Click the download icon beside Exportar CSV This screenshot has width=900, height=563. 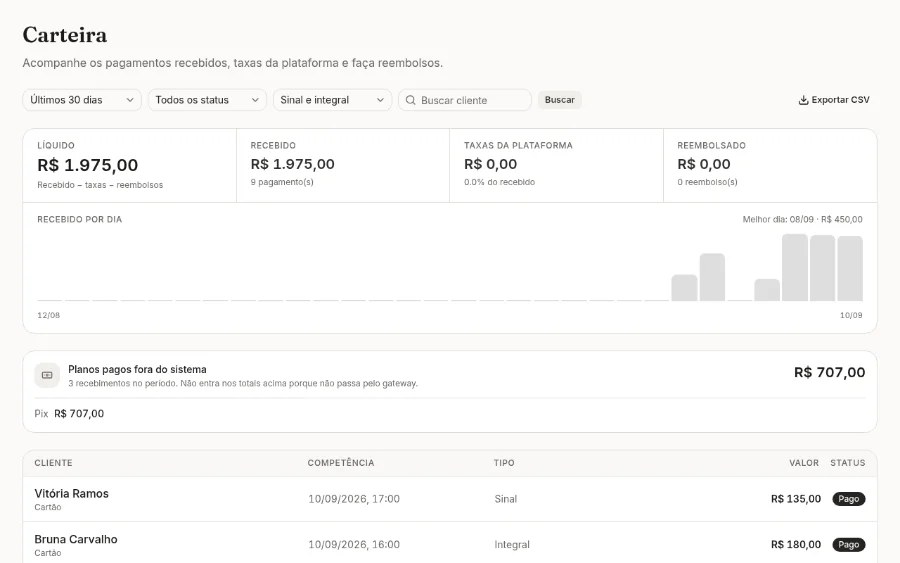[804, 100]
